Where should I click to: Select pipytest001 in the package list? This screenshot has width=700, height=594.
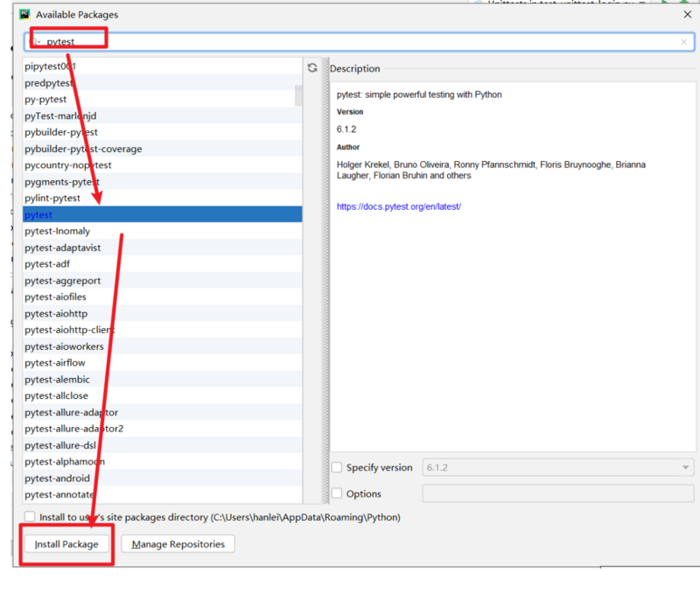(163, 66)
